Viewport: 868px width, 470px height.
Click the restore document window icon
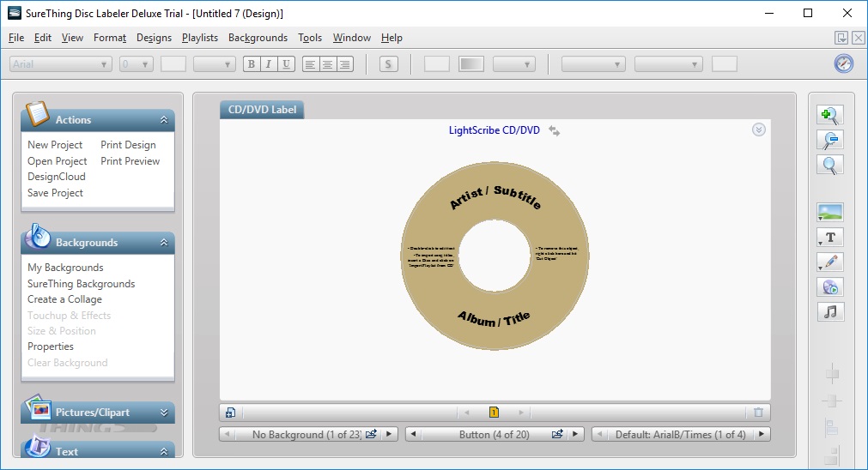841,38
